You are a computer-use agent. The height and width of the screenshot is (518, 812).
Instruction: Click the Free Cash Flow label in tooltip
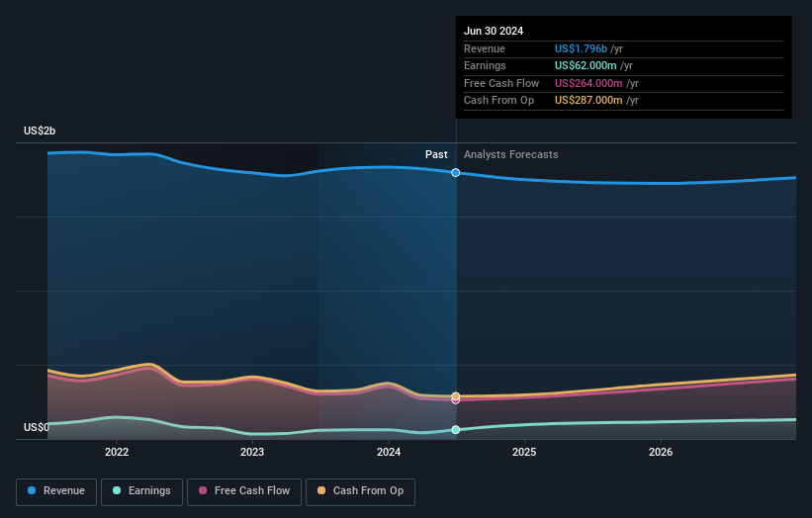point(501,83)
